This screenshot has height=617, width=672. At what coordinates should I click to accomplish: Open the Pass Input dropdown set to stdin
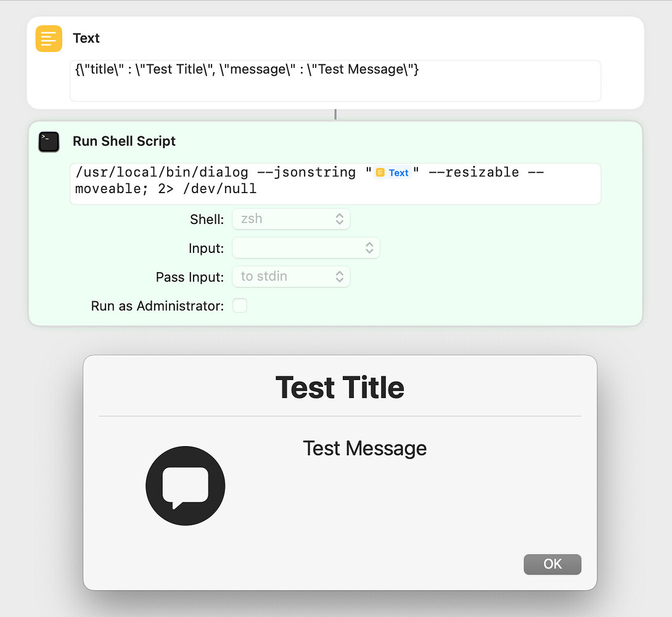coord(291,276)
